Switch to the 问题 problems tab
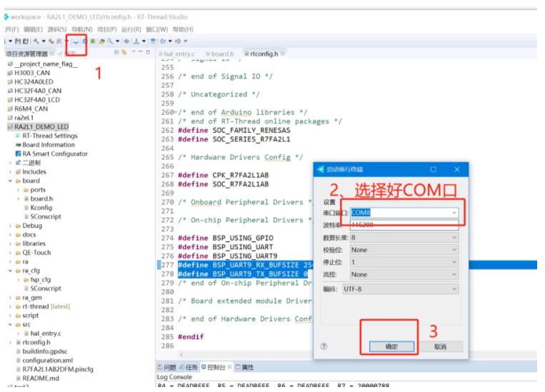This screenshot has height=392, width=545. tap(167, 367)
